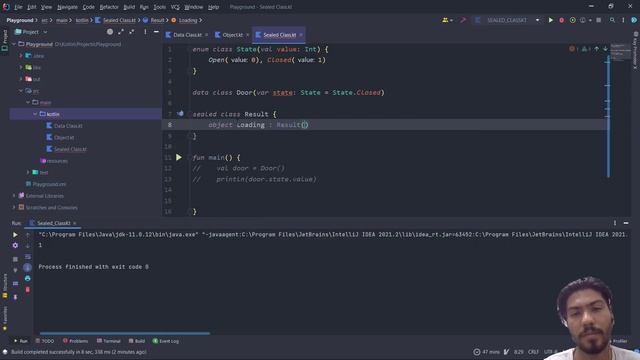Open Search Everywhere magnifier icon

tap(612, 20)
